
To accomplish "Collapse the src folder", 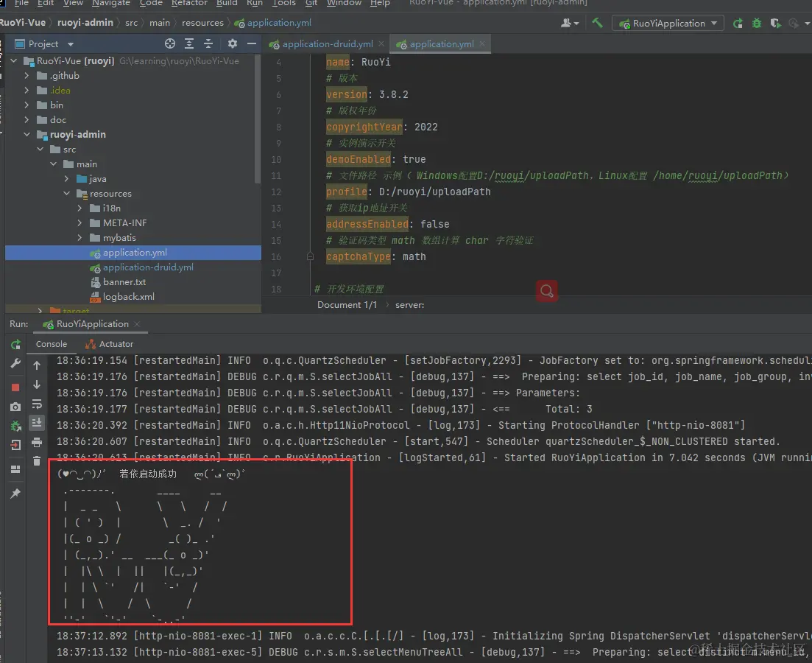I will (x=40, y=150).
